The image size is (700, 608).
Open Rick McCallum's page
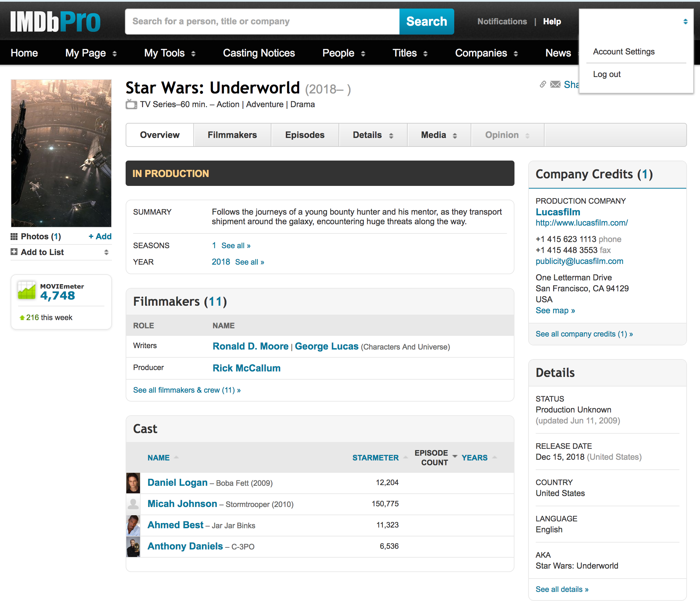point(246,368)
